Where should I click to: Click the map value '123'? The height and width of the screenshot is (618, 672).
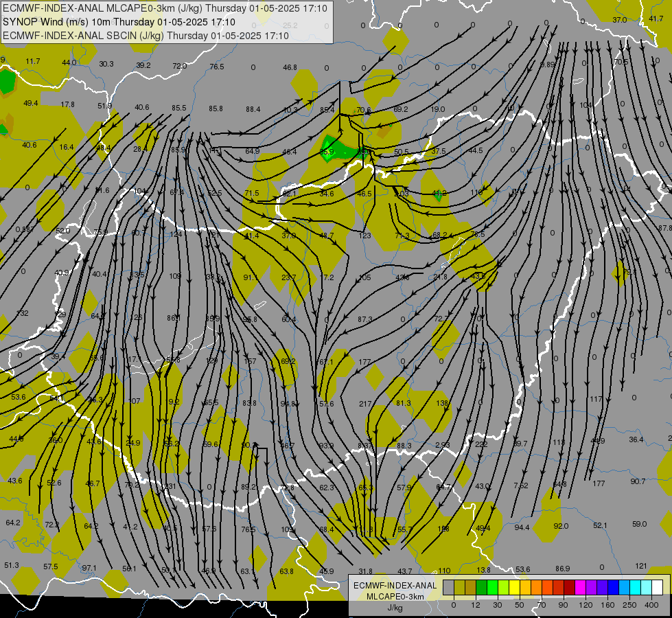click(x=364, y=236)
